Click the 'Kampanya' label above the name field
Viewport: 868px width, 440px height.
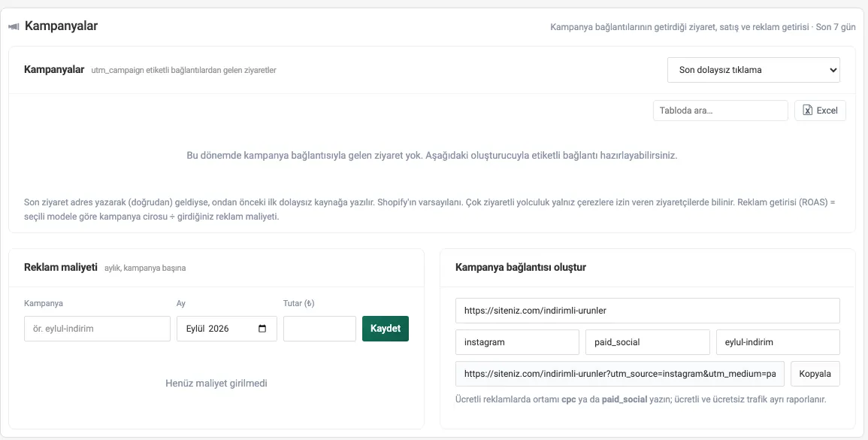tap(44, 303)
